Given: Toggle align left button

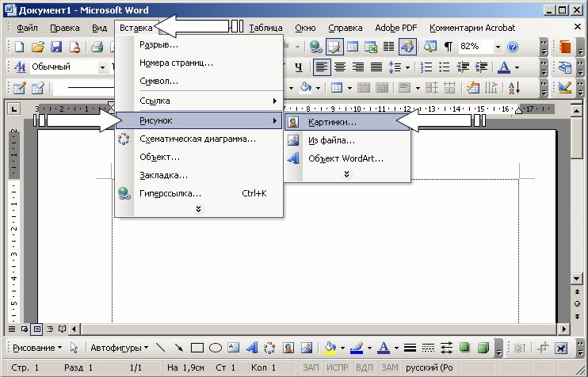Looking at the screenshot, I should [x=322, y=67].
